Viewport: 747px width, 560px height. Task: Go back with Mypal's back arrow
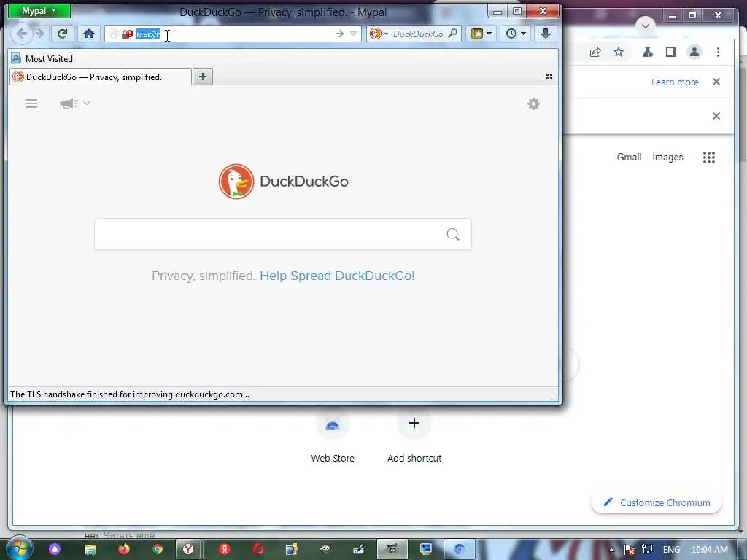click(x=21, y=34)
